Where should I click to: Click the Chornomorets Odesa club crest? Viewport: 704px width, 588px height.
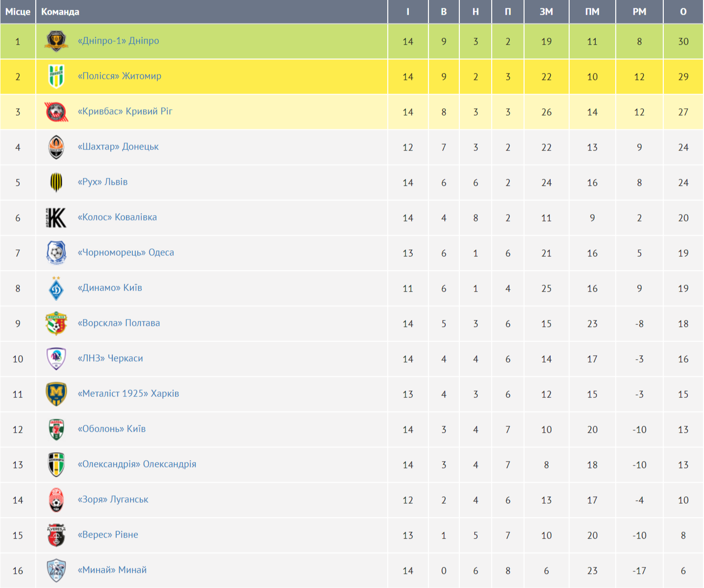[x=56, y=253]
